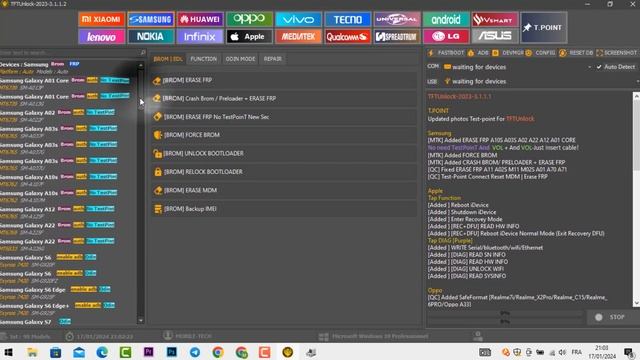Viewport: 640px width, 360px height.
Task: Select the Universal brand button
Action: click(x=397, y=19)
